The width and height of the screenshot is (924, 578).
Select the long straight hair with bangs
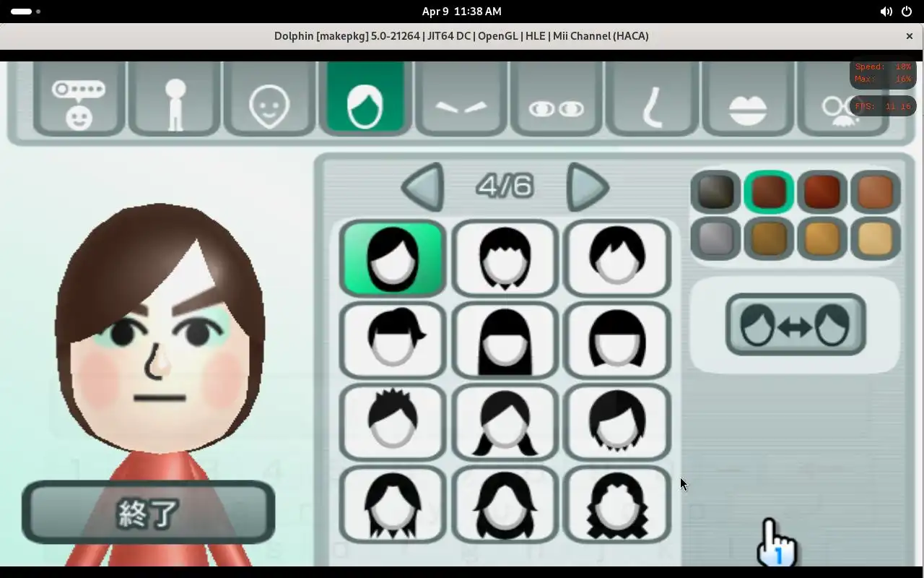click(x=505, y=340)
